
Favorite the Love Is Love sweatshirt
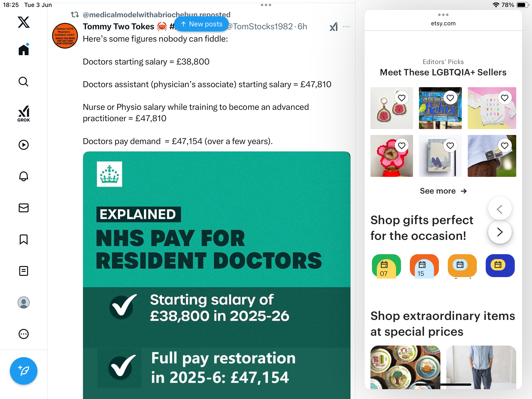click(505, 98)
